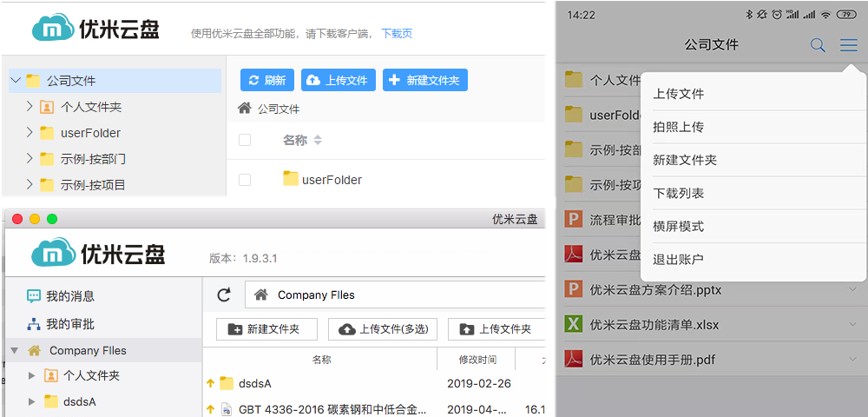868x417 pixels.
Task: Choose 退出账户 in the mobile menu
Action: coord(678,259)
